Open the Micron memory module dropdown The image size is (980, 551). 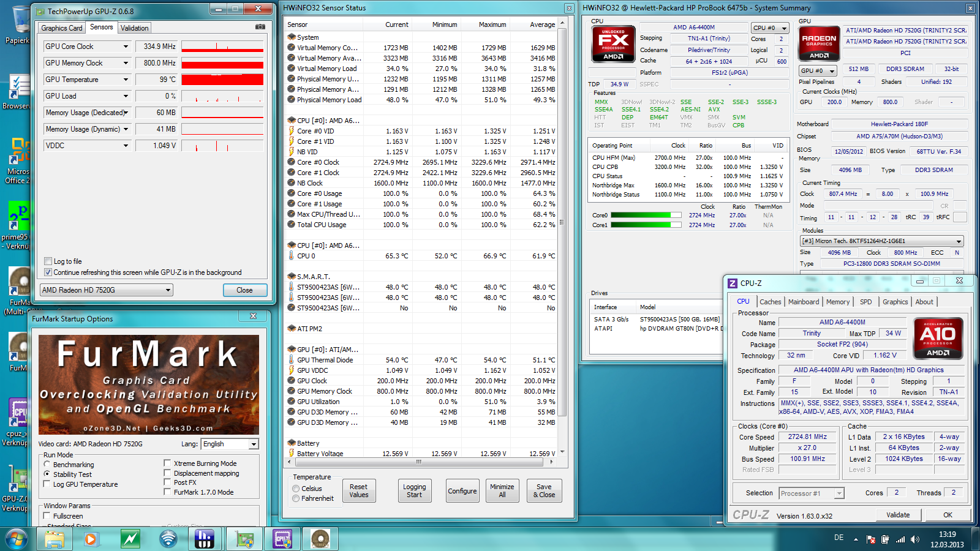coord(881,241)
